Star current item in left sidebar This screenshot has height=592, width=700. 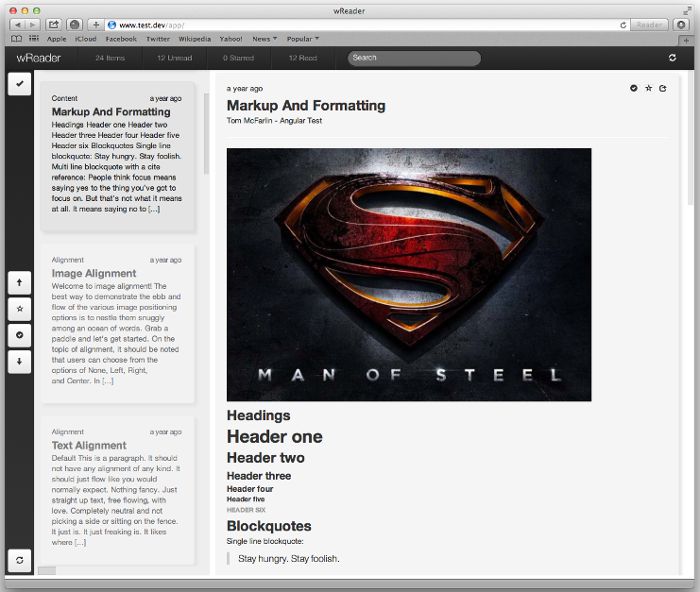(x=20, y=309)
